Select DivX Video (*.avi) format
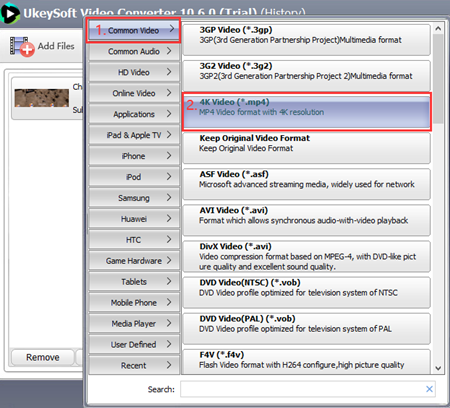This screenshot has height=408, width=450. point(306,256)
